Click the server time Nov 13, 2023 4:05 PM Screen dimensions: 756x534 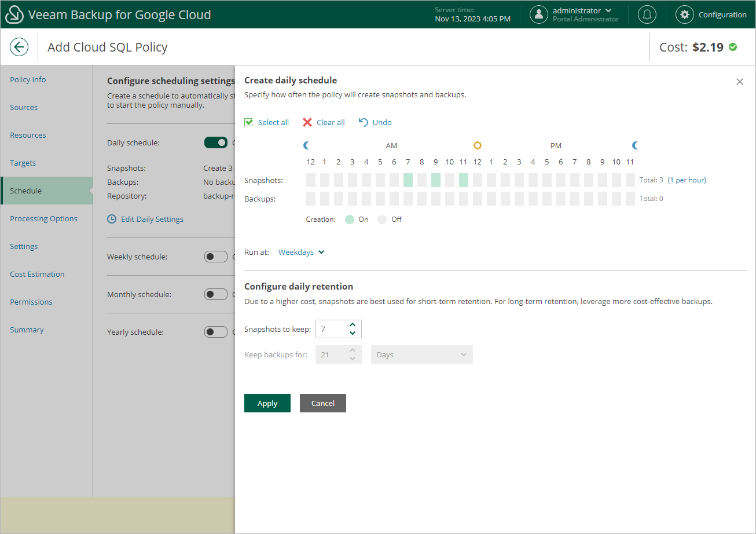pos(472,19)
